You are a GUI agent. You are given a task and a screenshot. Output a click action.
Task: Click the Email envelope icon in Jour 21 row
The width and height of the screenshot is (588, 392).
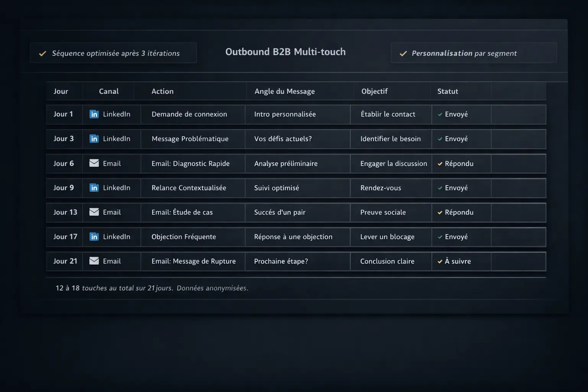pos(94,261)
